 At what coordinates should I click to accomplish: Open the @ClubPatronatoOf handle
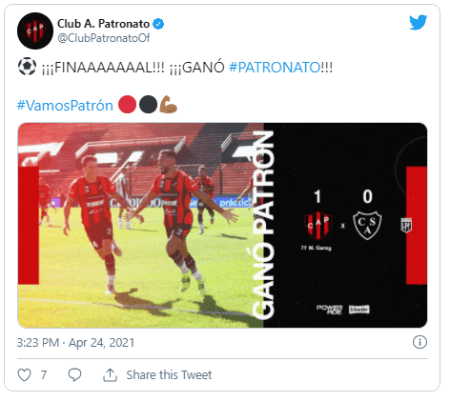(104, 38)
